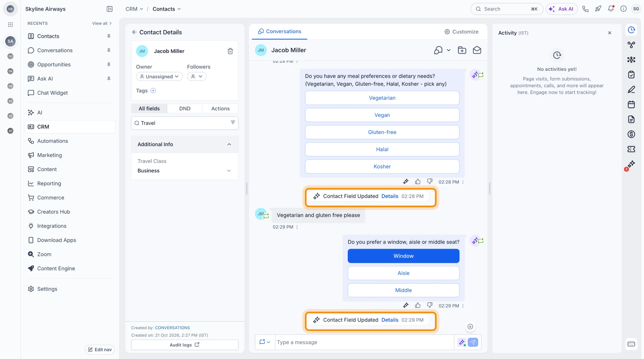
Task: Open the help info icon
Action: click(x=623, y=9)
